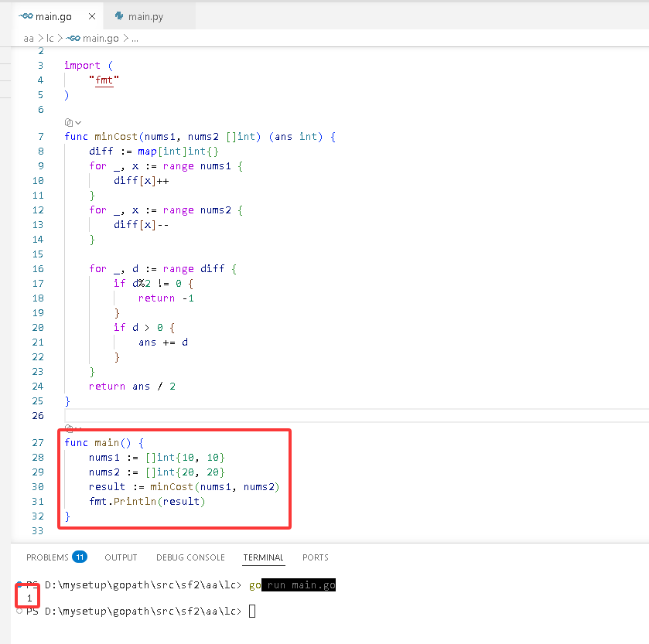Screen dimensions: 649x644
Task: Open the OUTPUT panel tab
Action: point(121,557)
